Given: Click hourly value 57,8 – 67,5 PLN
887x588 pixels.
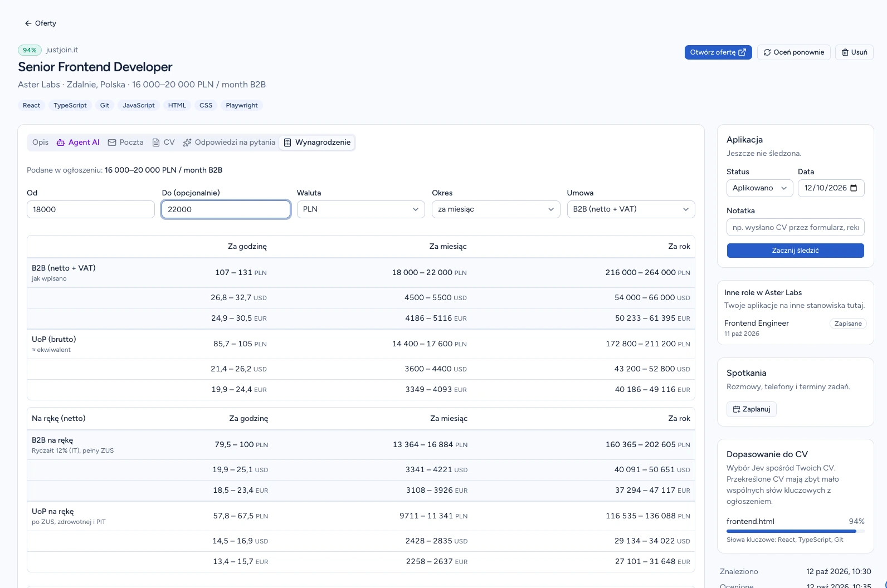Looking at the screenshot, I should pyautogui.click(x=241, y=516).
